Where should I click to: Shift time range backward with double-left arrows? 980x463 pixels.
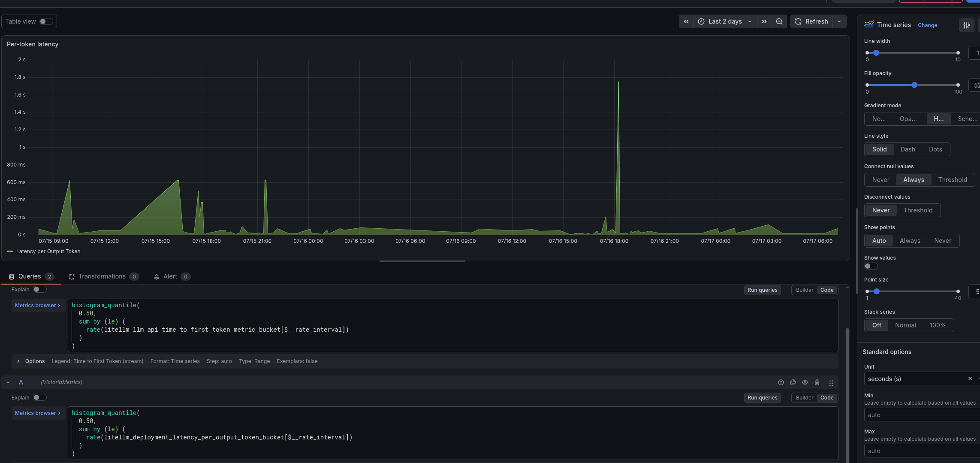tap(686, 21)
